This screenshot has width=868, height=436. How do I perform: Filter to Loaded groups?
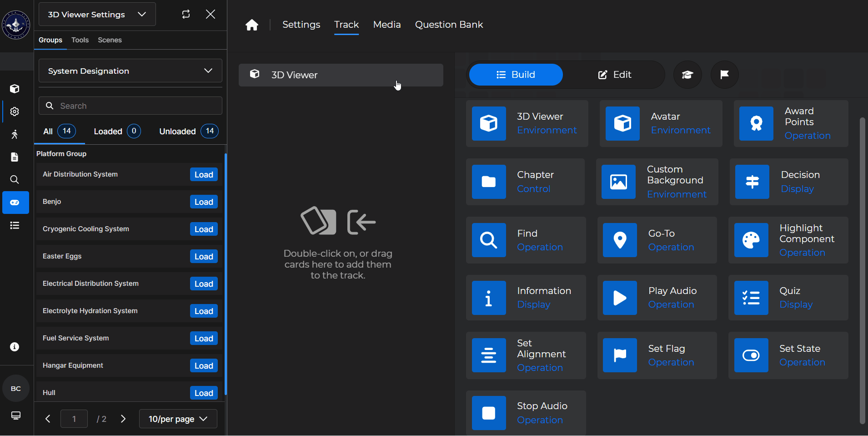point(117,132)
